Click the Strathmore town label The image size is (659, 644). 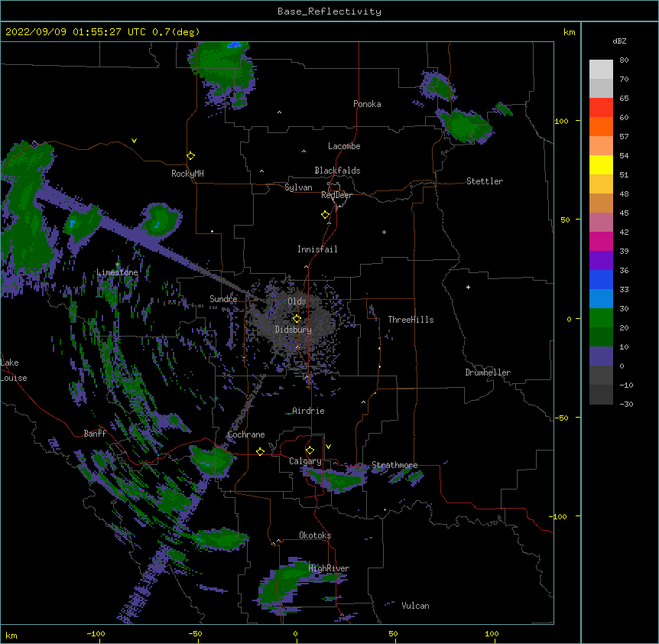click(394, 465)
